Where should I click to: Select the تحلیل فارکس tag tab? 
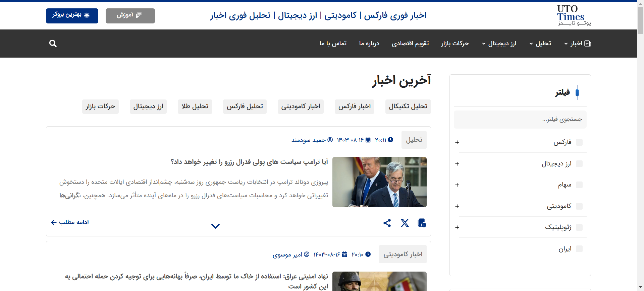245,106
